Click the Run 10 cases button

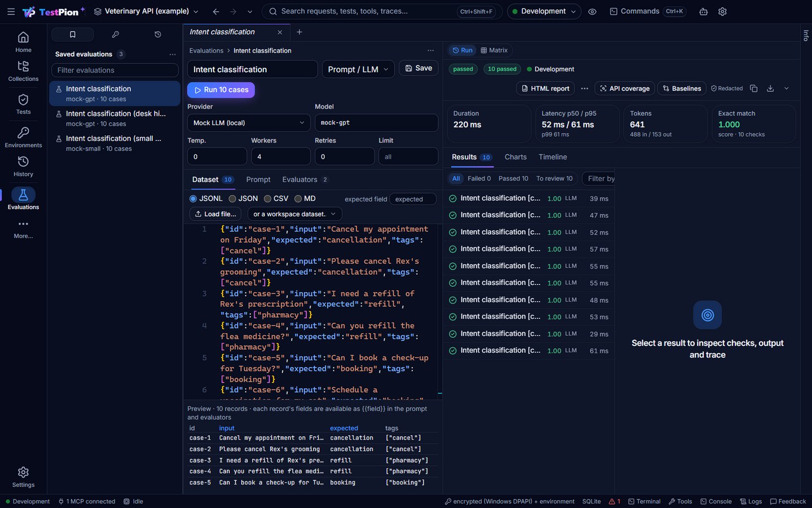tap(221, 90)
